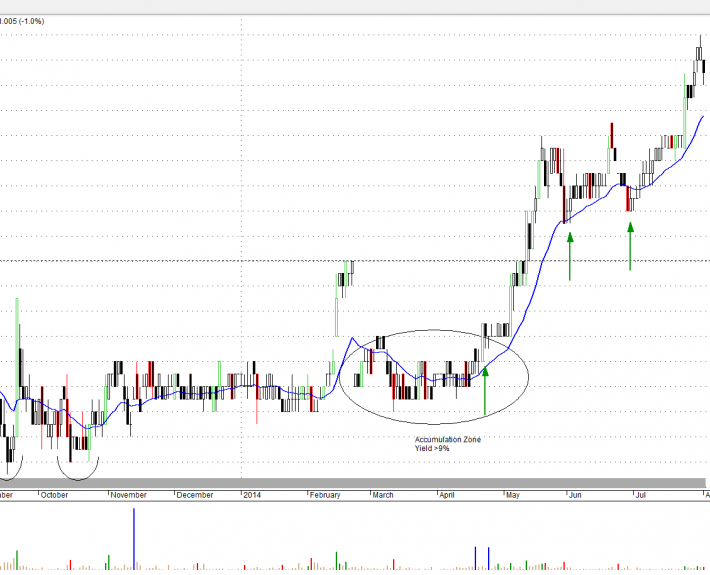Select the 'Accumulation Zone Yield >9%' text annotation
This screenshot has height=575, width=710.
(x=448, y=444)
